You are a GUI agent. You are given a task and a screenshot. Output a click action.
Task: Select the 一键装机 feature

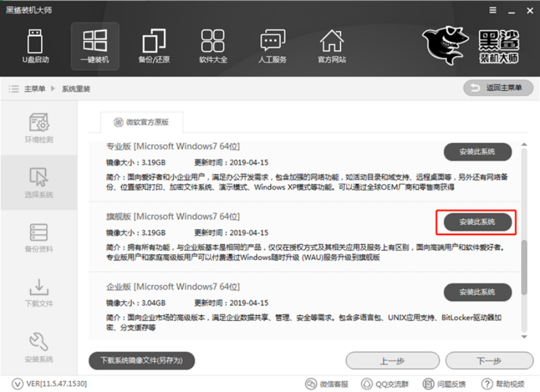click(x=94, y=45)
